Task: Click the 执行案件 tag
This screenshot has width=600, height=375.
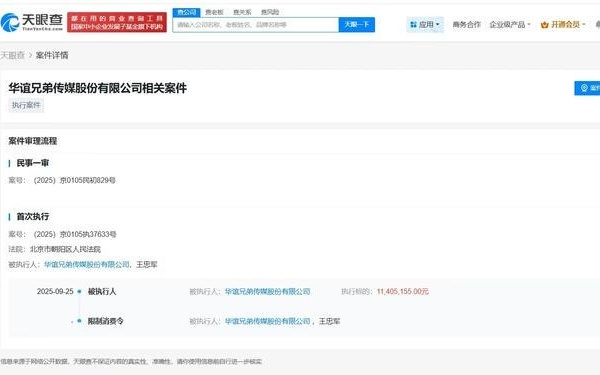Action: (26, 105)
